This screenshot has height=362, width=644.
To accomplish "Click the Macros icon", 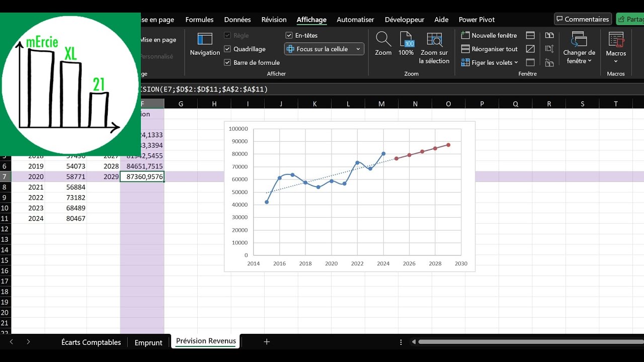I will tap(616, 40).
